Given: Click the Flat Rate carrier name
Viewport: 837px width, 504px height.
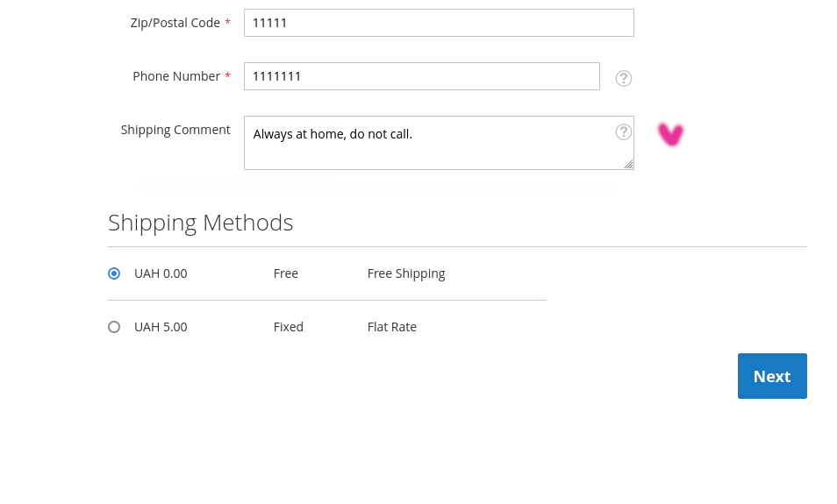Looking at the screenshot, I should coord(392,327).
